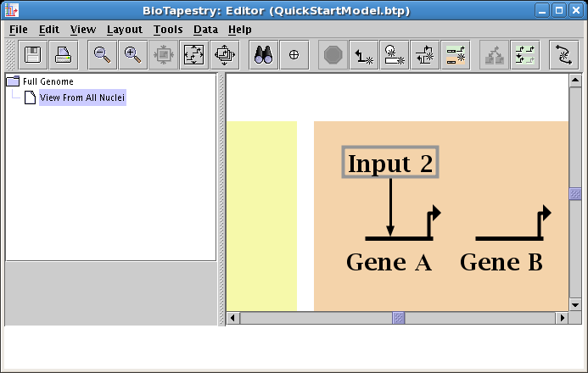This screenshot has height=373, width=588.
Task: Click the vertical scrollbar up arrow
Action: pyautogui.click(x=574, y=81)
